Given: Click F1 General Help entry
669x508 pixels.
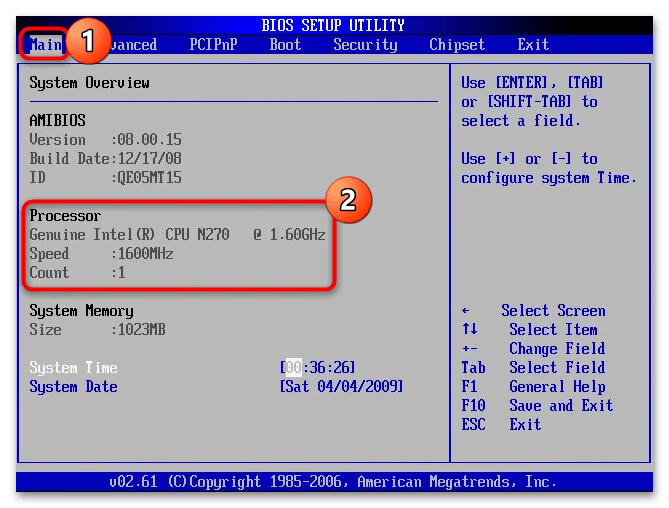Looking at the screenshot, I should [x=533, y=387].
